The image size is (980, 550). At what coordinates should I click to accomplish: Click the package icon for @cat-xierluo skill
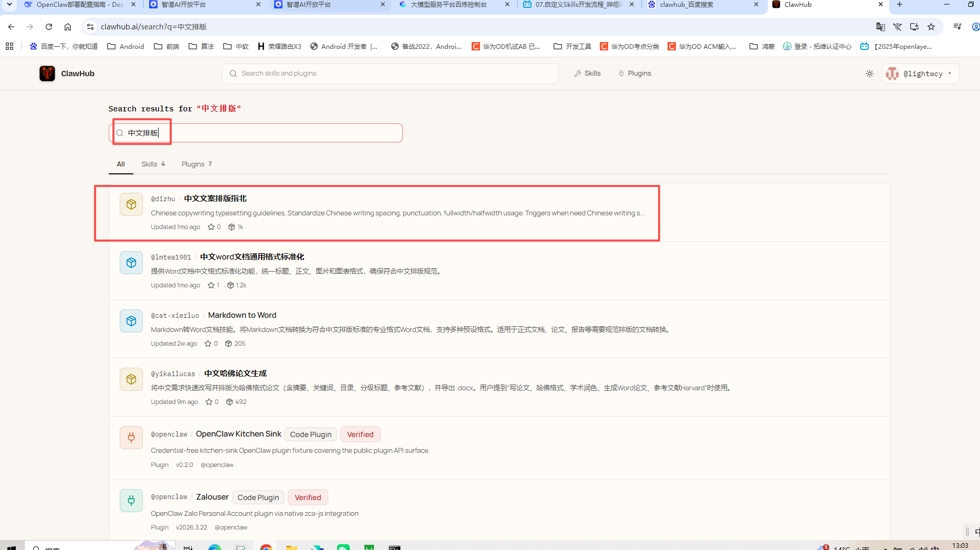tap(131, 321)
